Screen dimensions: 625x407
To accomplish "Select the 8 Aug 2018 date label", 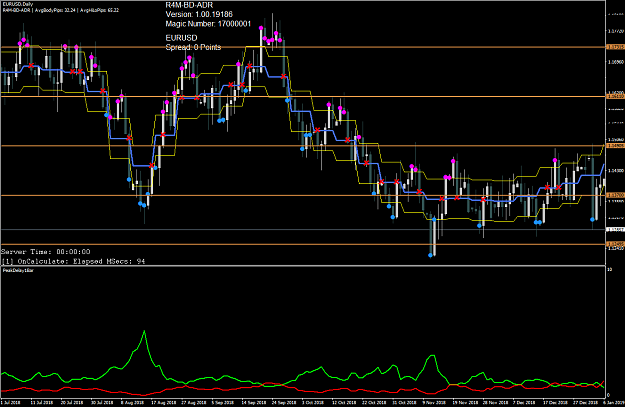I will click(x=132, y=403).
